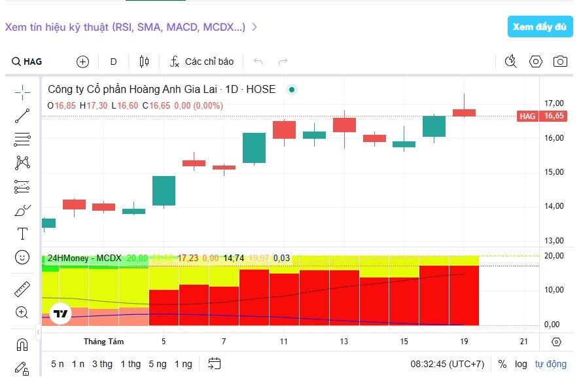Click the HAG 16,65 price label
Image resolution: width=581 pixels, height=392 pixels.
pos(542,116)
